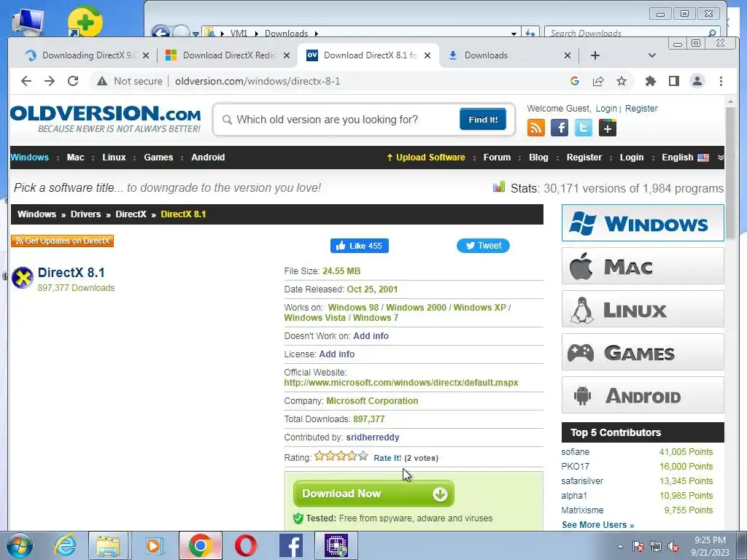Open address history dropdown in Explorer window
The image size is (747, 560).
coord(514,34)
